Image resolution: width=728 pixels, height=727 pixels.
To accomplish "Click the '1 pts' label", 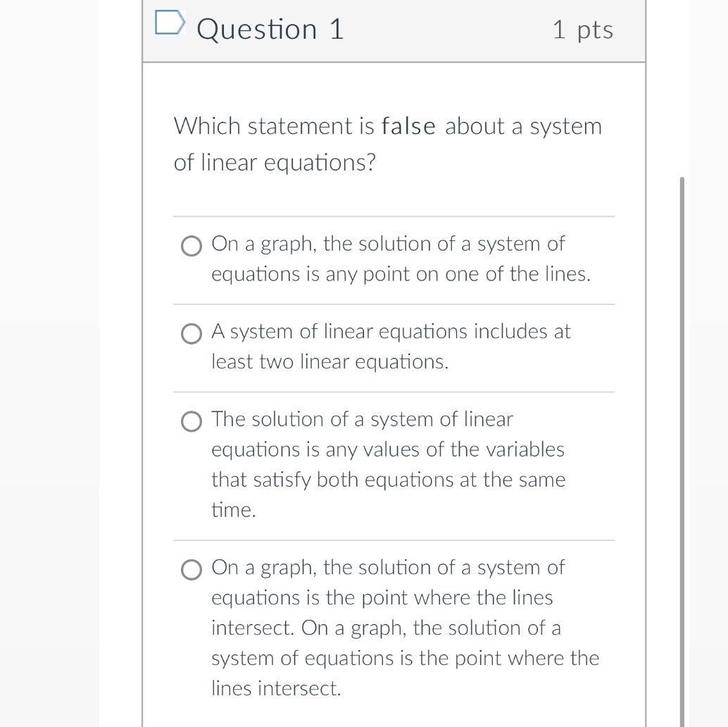I will (582, 30).
